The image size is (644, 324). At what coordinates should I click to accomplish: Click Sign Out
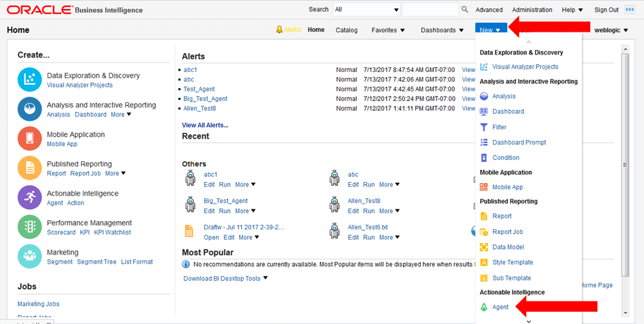[606, 10]
